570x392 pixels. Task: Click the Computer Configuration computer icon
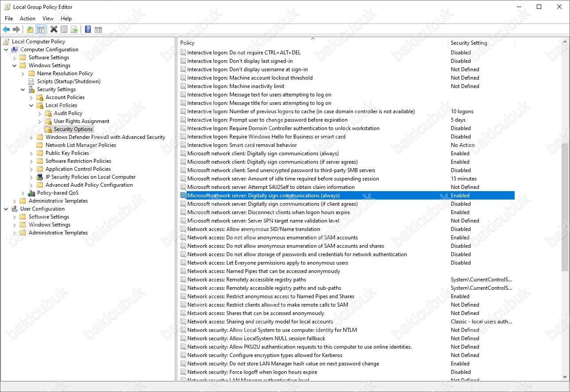[15, 50]
